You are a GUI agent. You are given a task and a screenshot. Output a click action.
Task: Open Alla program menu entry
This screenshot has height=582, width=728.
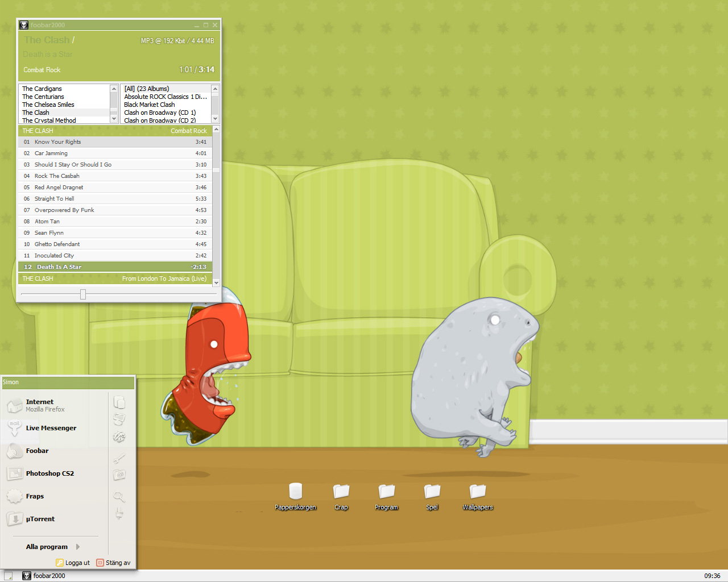click(x=47, y=547)
